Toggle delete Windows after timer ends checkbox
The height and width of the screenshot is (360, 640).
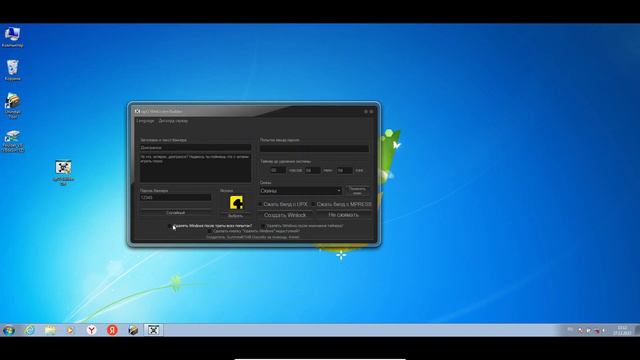pos(263,226)
